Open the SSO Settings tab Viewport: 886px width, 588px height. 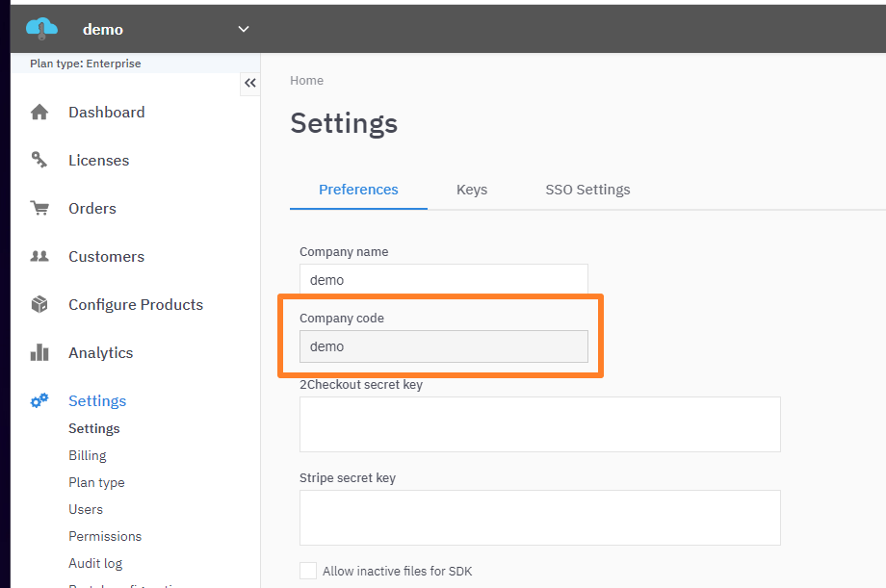(x=587, y=190)
